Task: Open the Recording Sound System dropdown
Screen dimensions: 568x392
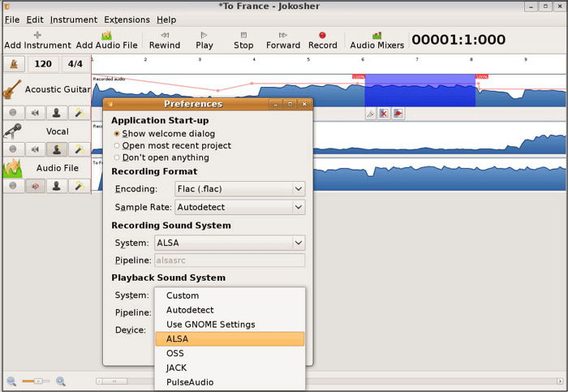Action: [x=230, y=243]
